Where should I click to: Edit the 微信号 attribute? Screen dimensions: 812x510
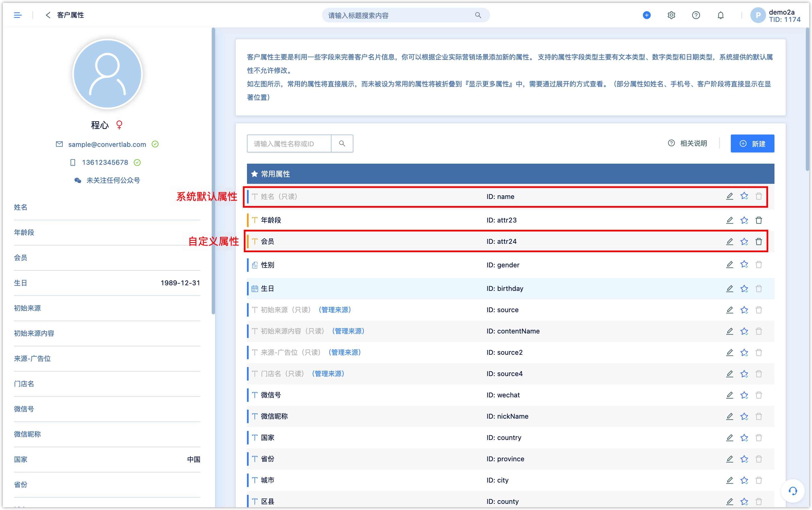(x=729, y=395)
